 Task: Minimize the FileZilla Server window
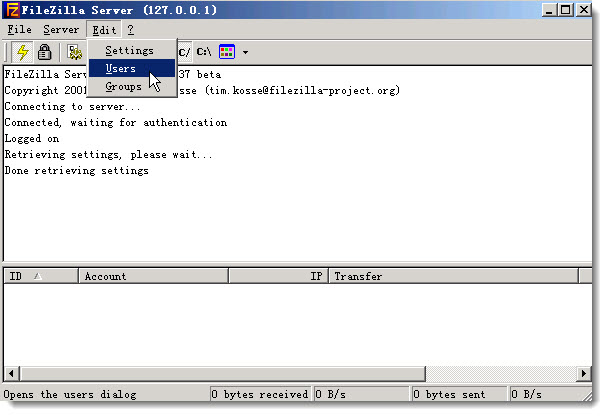(x=549, y=10)
